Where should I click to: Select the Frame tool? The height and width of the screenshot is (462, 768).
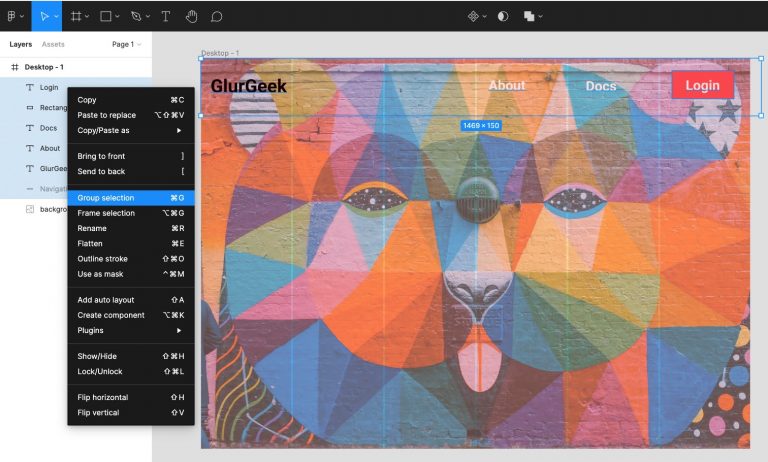tap(75, 16)
